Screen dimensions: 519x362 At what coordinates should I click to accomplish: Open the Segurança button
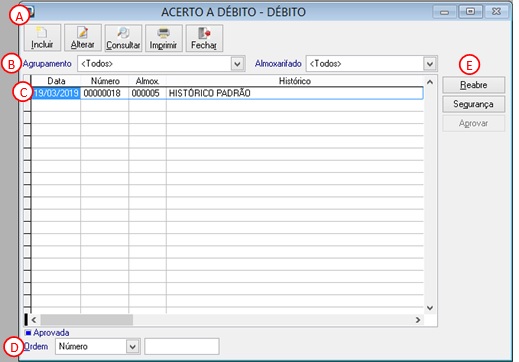coord(473,104)
